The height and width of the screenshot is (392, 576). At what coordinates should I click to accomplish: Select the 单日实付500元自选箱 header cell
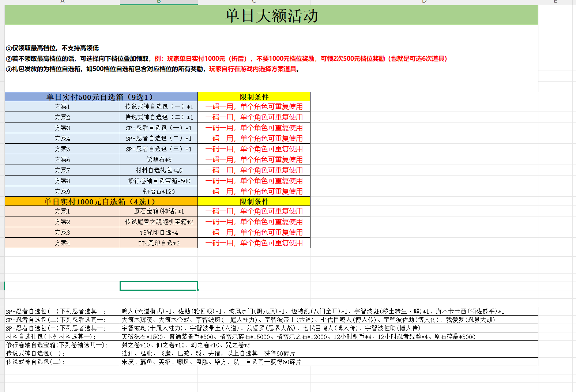point(101,97)
